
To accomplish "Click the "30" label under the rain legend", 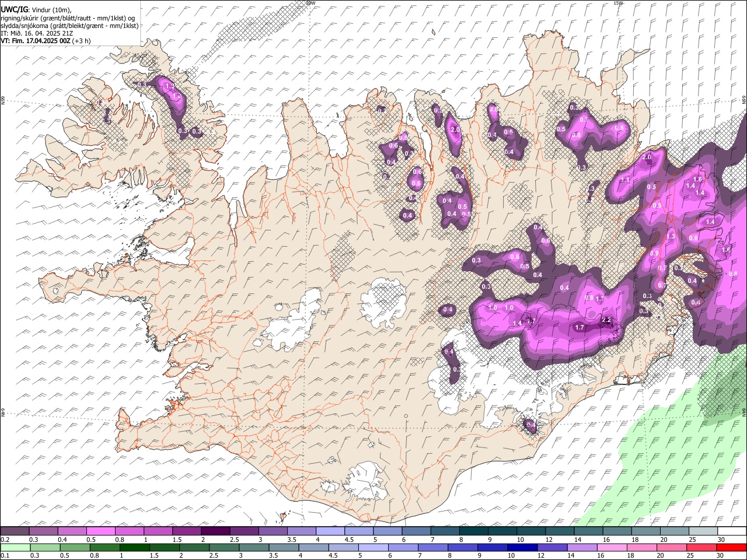I will 720,555.
